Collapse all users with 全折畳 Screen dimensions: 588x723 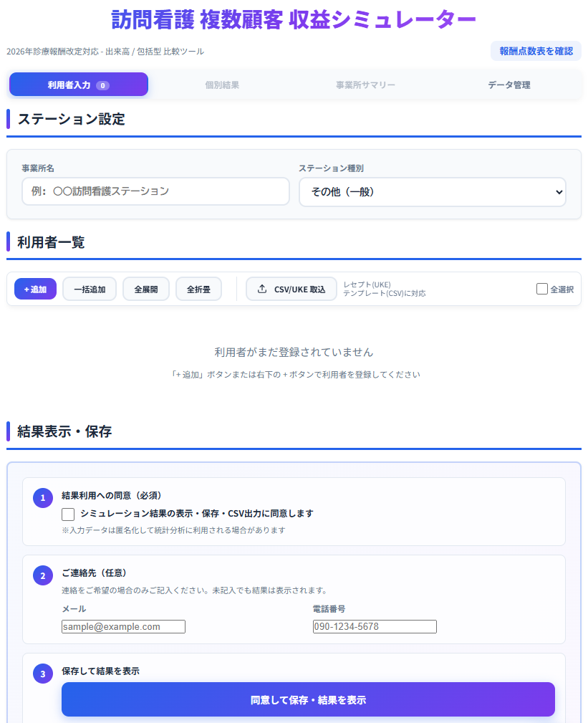198,289
